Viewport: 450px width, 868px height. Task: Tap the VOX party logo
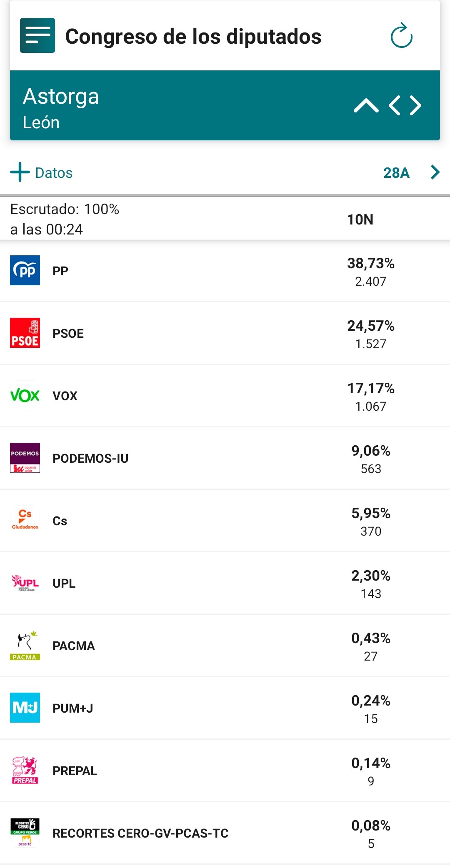(x=25, y=395)
